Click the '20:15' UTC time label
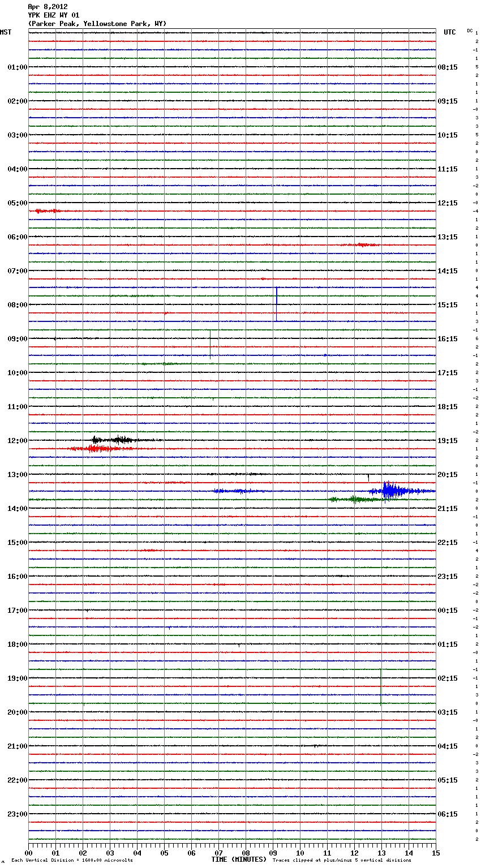The width and height of the screenshot is (481, 868). click(x=448, y=475)
